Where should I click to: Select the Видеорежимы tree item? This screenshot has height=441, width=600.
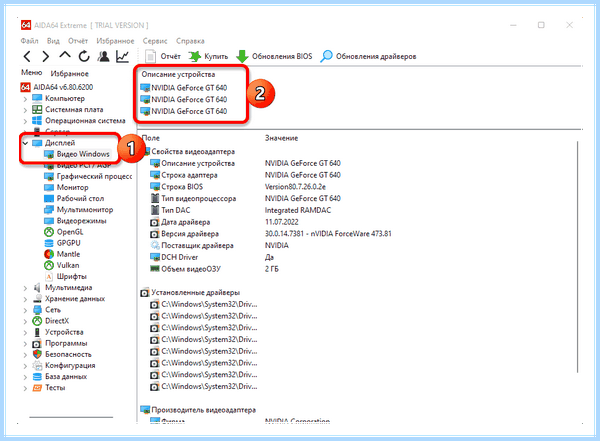[x=75, y=220]
